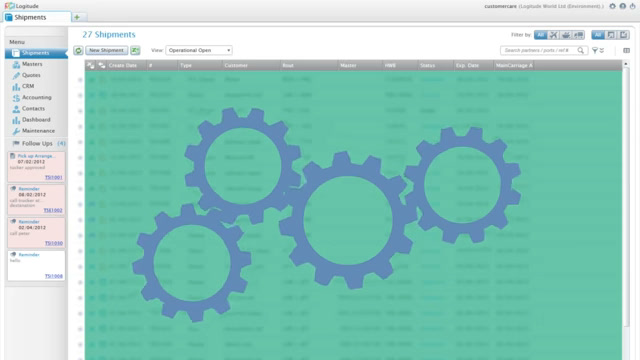
Task: Sort by Status column header
Action: pyautogui.click(x=436, y=65)
